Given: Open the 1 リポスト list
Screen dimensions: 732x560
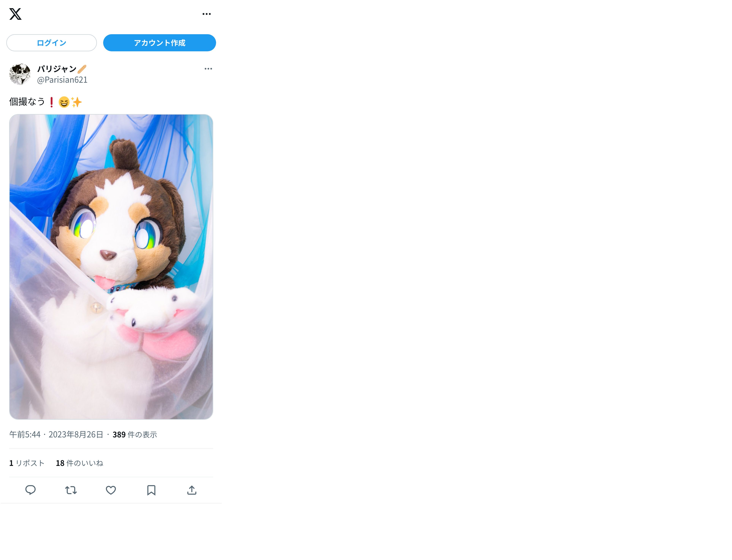Looking at the screenshot, I should pyautogui.click(x=27, y=463).
